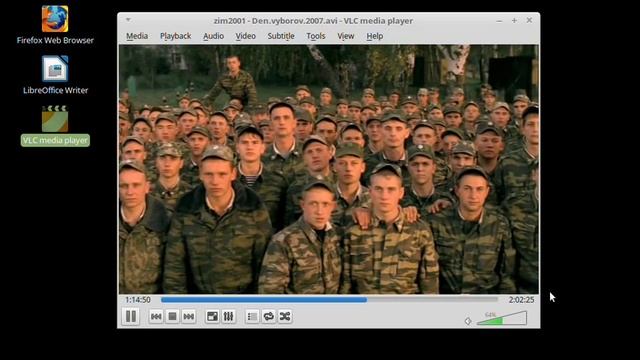This screenshot has width=640, height=360.
Task: Open the Audio menu
Action: [213, 36]
